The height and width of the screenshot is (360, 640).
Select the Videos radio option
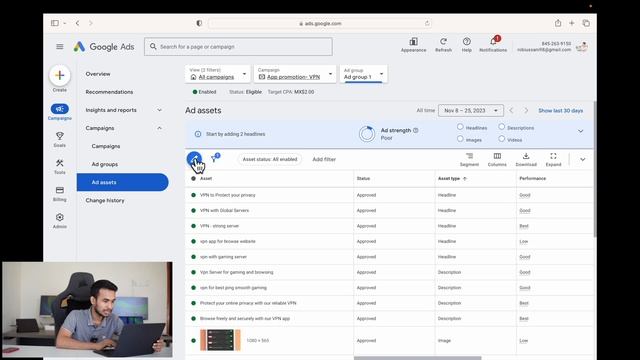[x=501, y=139]
